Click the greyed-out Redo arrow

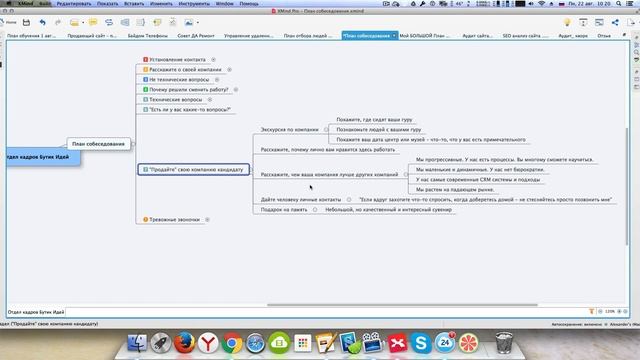(x=58, y=22)
